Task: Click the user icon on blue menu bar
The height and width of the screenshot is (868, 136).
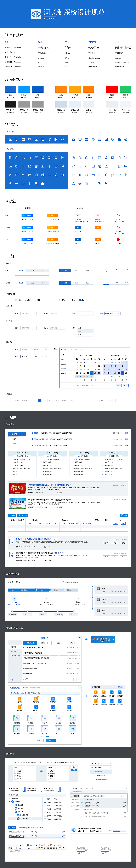Action: (x=10, y=139)
